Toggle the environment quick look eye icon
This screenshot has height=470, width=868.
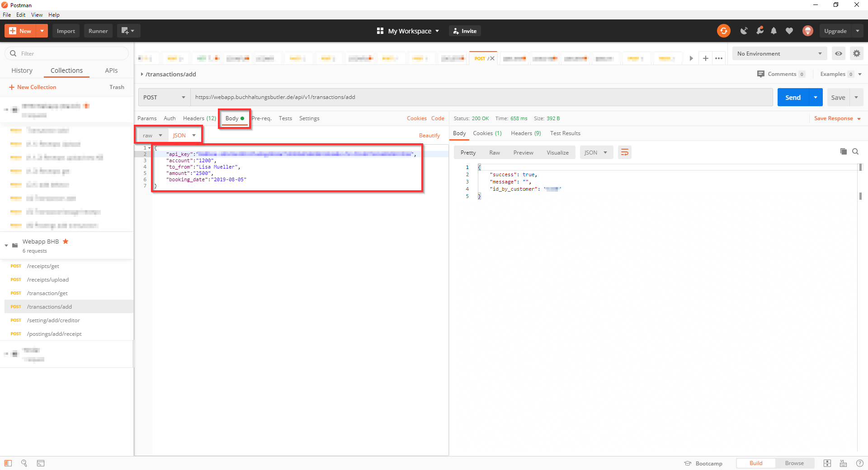point(839,53)
